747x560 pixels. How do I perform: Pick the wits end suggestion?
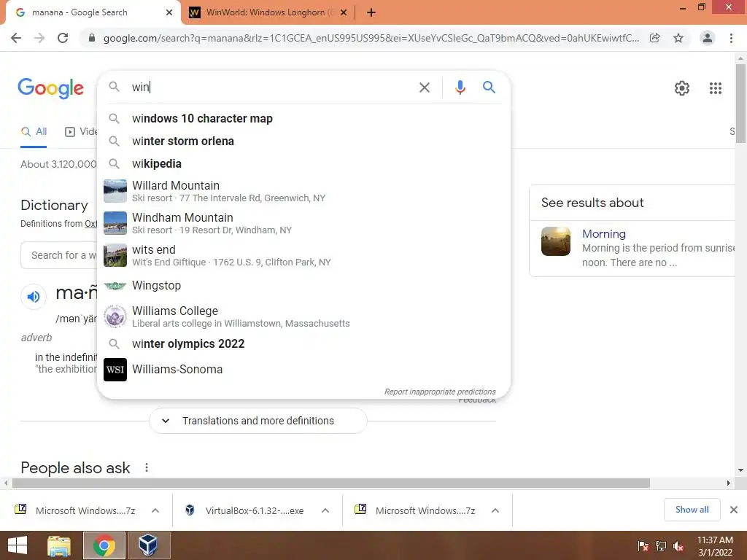(x=303, y=255)
